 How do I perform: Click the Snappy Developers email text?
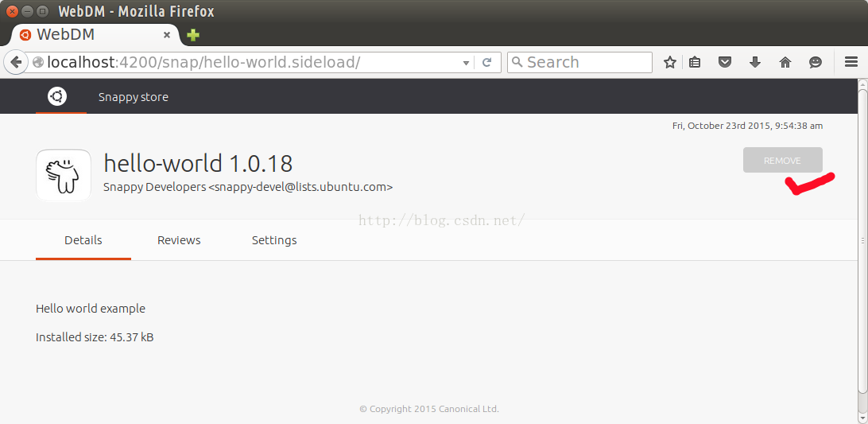248,187
